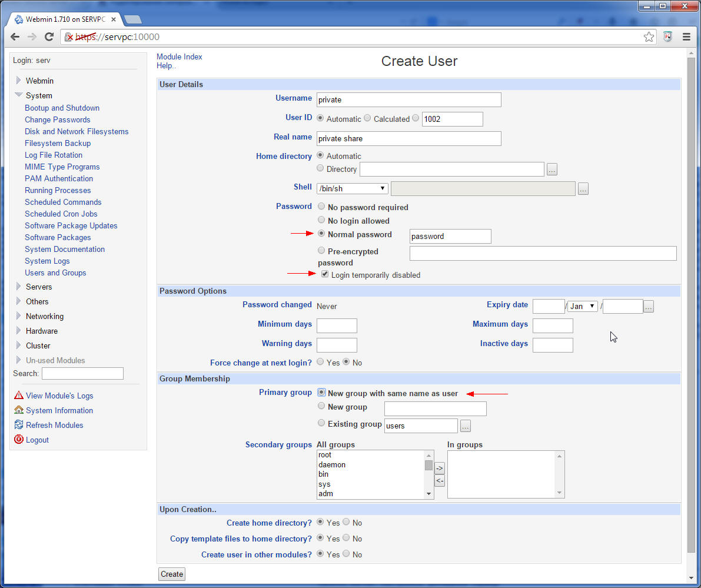Click the Create button
Screen dimensions: 701x588
pyautogui.click(x=172, y=574)
